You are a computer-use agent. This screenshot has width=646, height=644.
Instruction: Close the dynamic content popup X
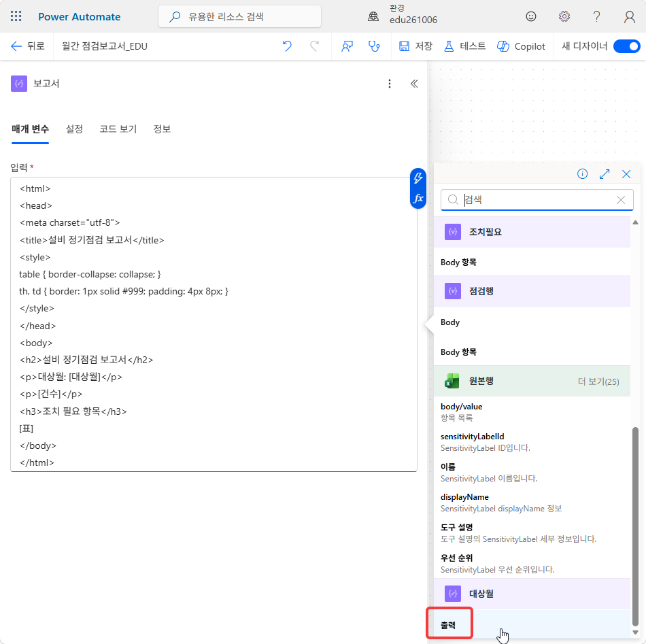click(x=626, y=174)
